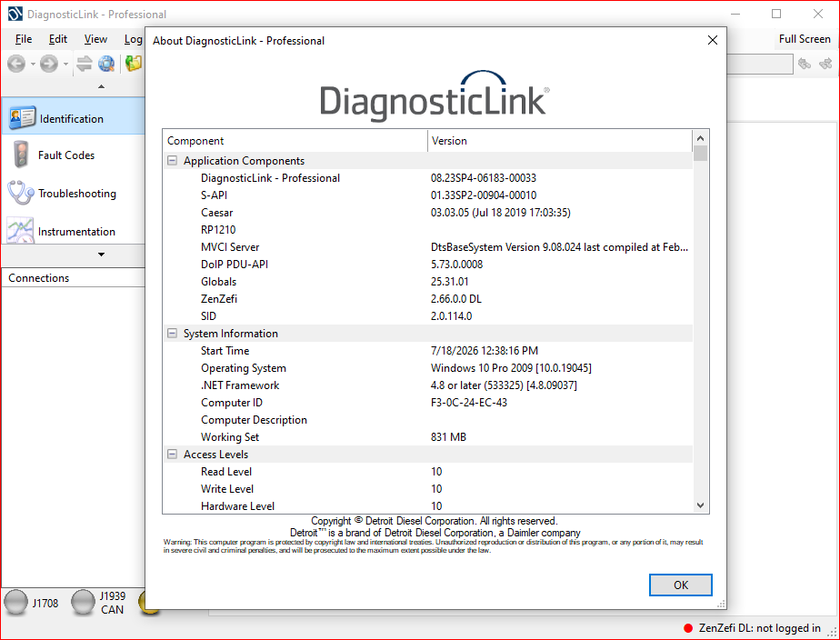Select the Operating System row
This screenshot has width=840, height=640.
[x=427, y=368]
